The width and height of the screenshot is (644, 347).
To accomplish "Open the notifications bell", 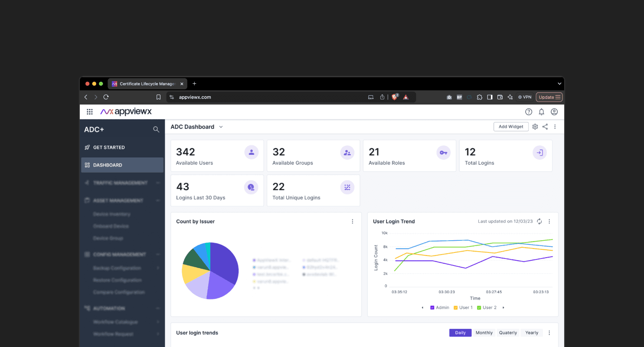I will (541, 112).
